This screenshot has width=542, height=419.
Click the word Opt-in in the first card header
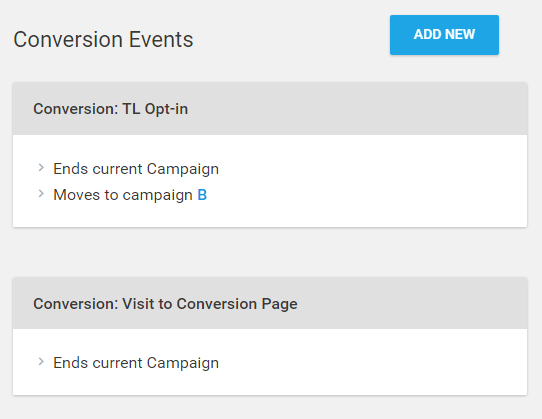click(166, 109)
